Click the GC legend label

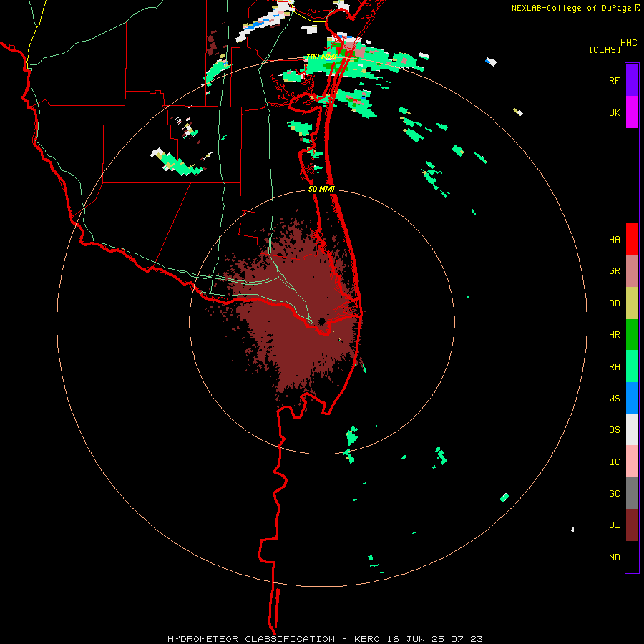614,493
